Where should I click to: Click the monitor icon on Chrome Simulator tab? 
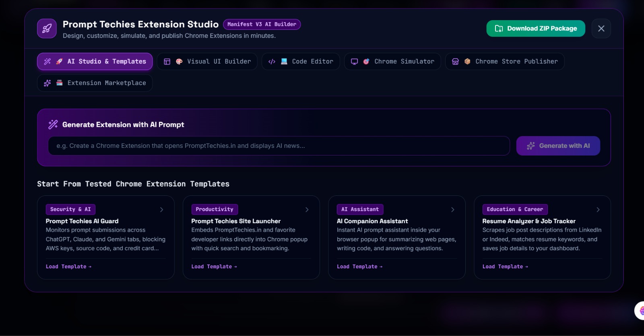coord(354,62)
